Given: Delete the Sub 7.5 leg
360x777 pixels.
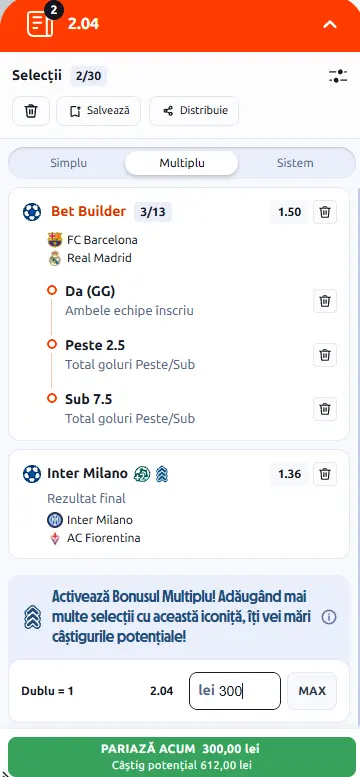Looking at the screenshot, I should click(325, 409).
